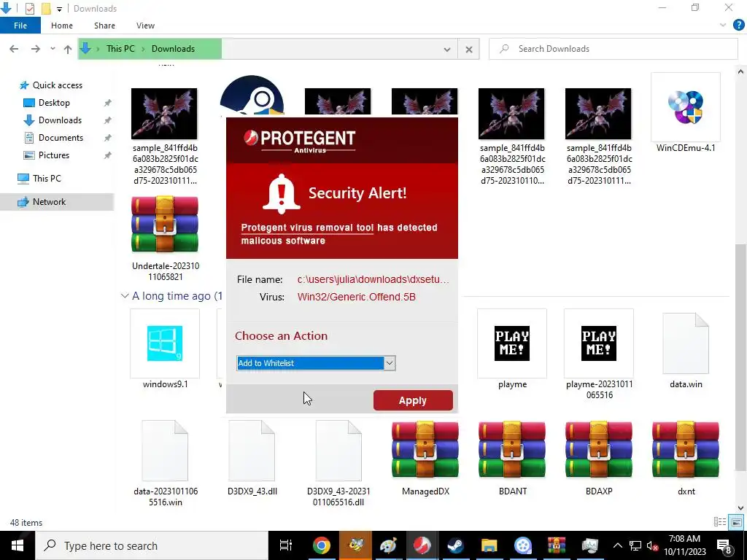This screenshot has width=747, height=560.
Task: Open Task View on the taskbar
Action: [x=285, y=545]
